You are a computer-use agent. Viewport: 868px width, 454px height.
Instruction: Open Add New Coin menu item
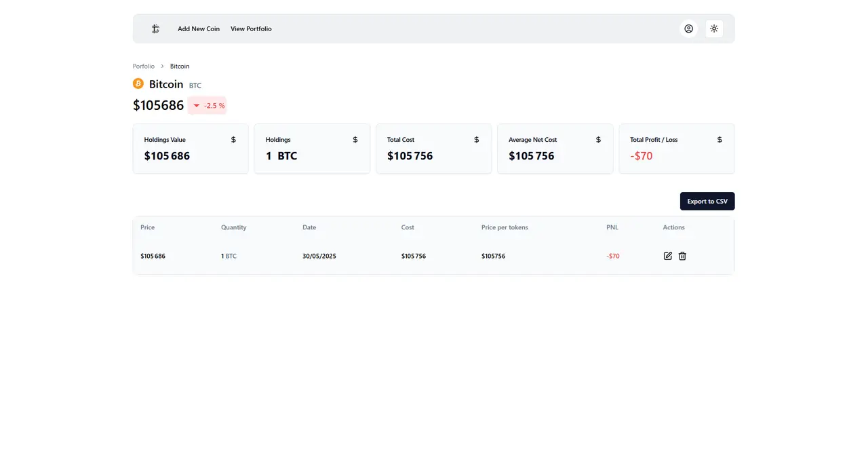[x=199, y=29]
